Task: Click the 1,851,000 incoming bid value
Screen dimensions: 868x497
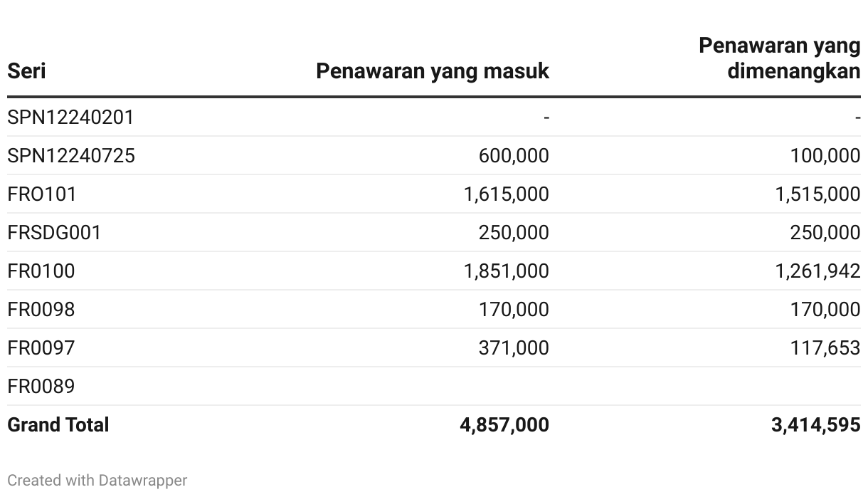Action: tap(507, 271)
